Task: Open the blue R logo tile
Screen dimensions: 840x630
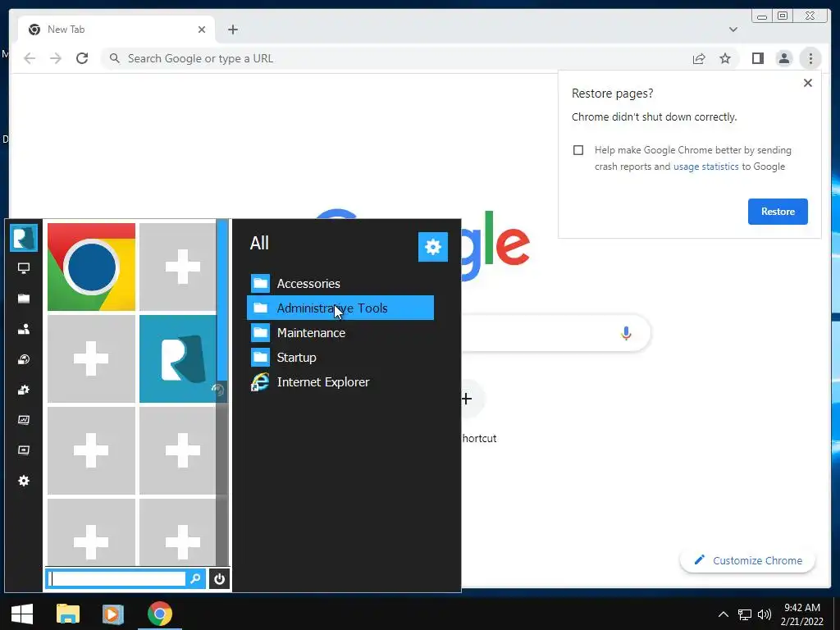Action: [178, 359]
